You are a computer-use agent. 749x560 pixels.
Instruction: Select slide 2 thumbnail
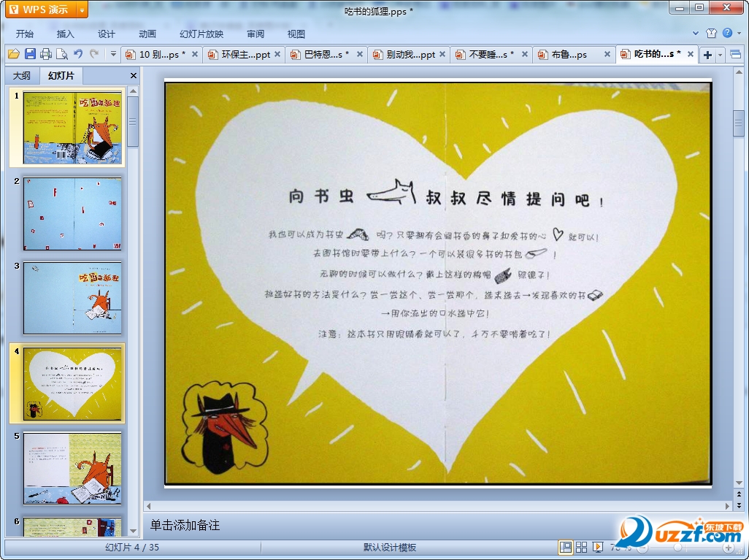[x=72, y=214]
